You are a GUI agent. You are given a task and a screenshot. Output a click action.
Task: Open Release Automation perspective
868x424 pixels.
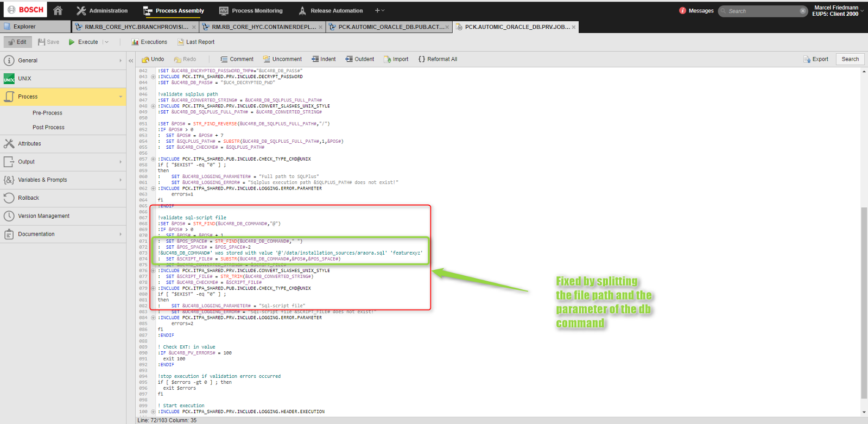click(331, 10)
